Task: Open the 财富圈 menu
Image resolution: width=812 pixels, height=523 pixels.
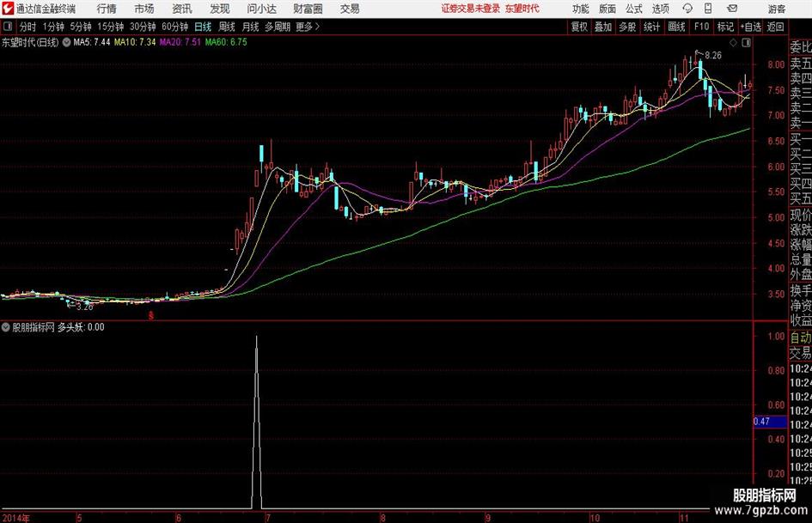Action: pos(308,9)
